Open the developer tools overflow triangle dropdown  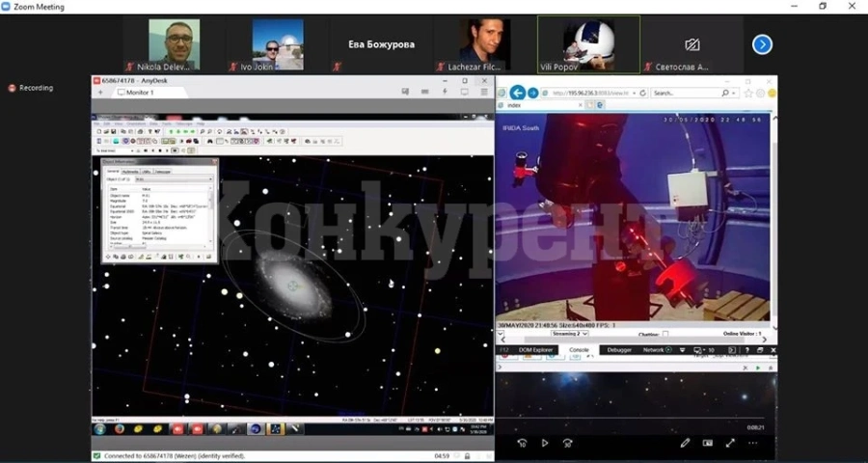coord(682,350)
